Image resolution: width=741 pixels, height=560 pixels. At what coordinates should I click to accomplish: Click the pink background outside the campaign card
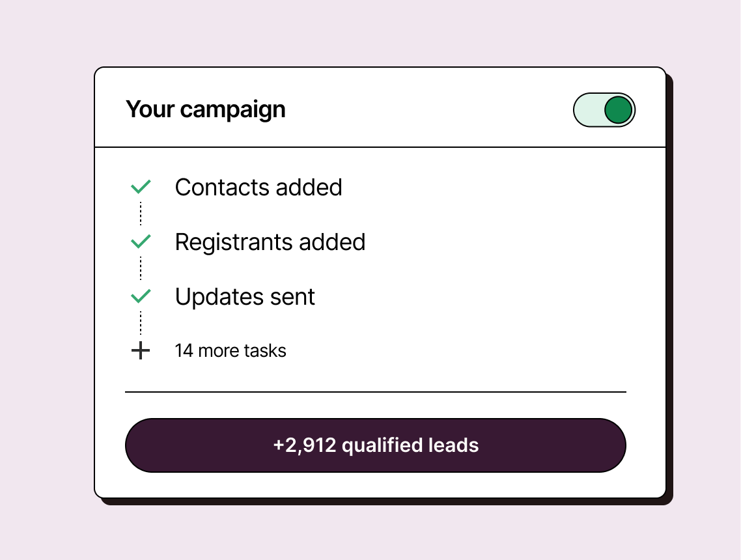[46, 280]
